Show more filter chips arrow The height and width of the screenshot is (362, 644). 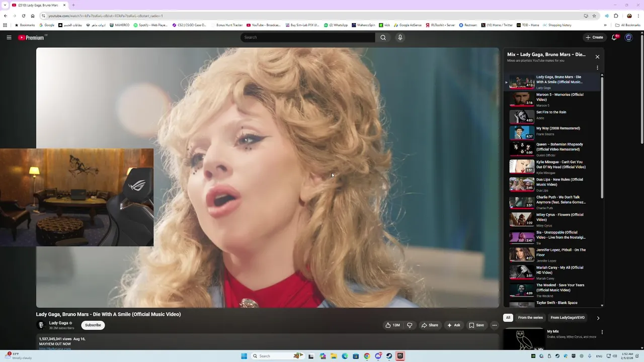click(x=598, y=318)
